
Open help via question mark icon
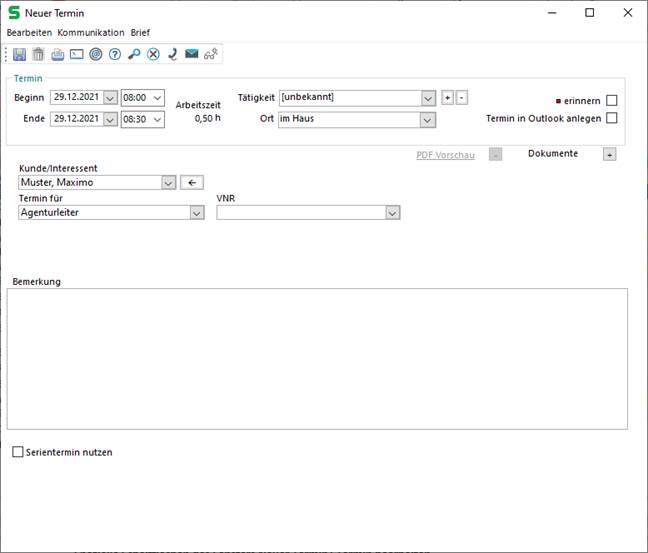pos(114,54)
